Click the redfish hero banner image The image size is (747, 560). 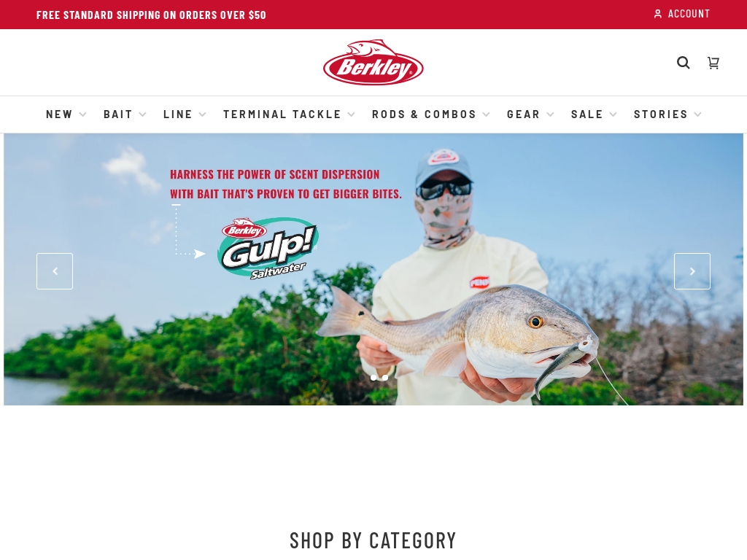(x=373, y=270)
